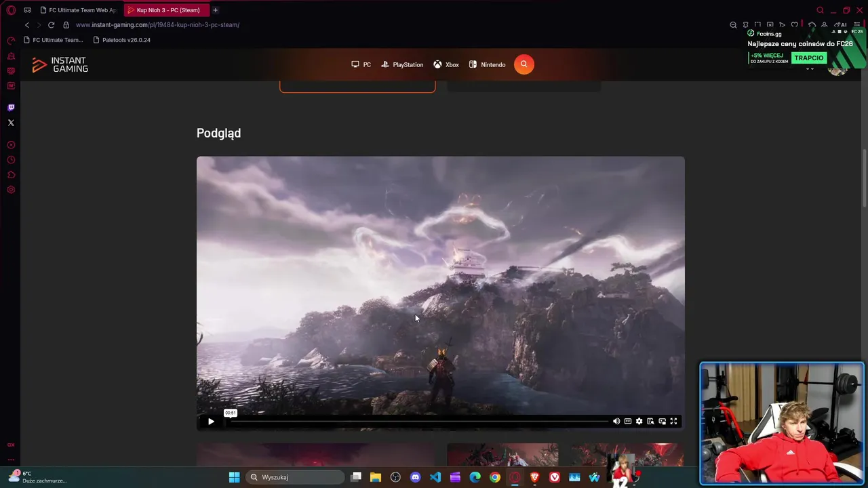
Task: Open Opera easy setup menu icon
Action: (x=856, y=25)
